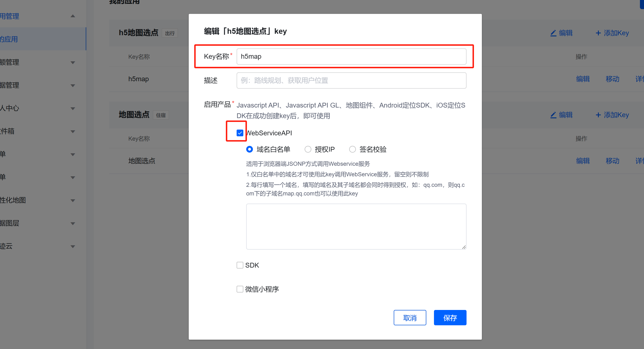The height and width of the screenshot is (349, 644).
Task: Choose the 域名白名单 radio option
Action: pyautogui.click(x=249, y=149)
